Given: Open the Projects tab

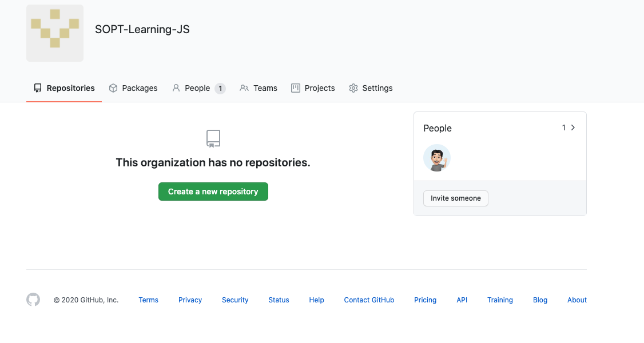Looking at the screenshot, I should (x=313, y=88).
